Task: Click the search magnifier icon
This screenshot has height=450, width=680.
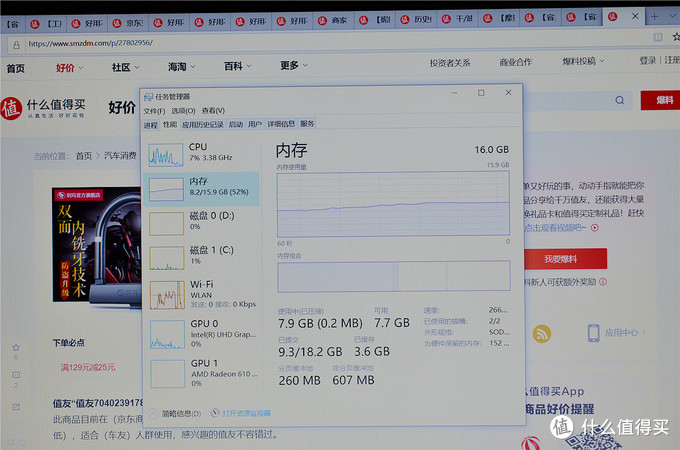Action: pyautogui.click(x=620, y=100)
